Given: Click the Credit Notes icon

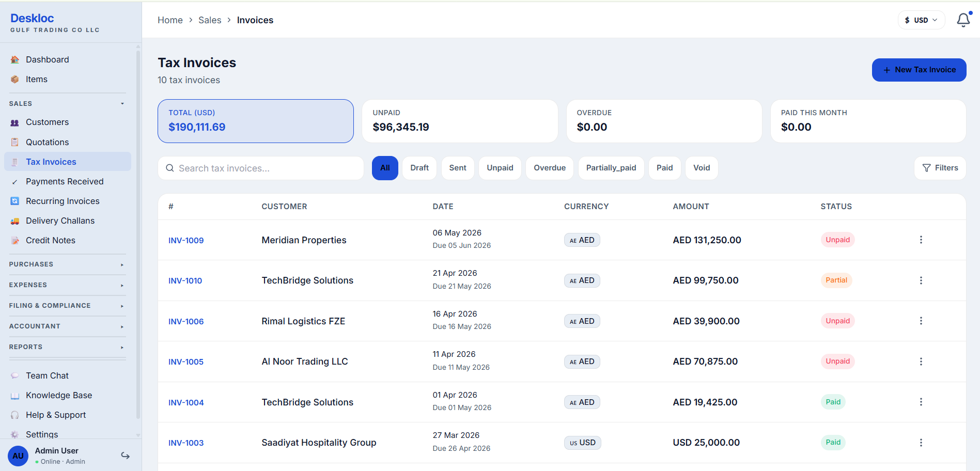Looking at the screenshot, I should (15, 241).
